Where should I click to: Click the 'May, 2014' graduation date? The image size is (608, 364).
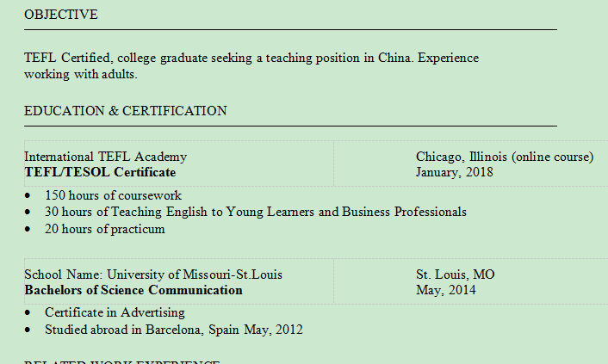(x=446, y=290)
